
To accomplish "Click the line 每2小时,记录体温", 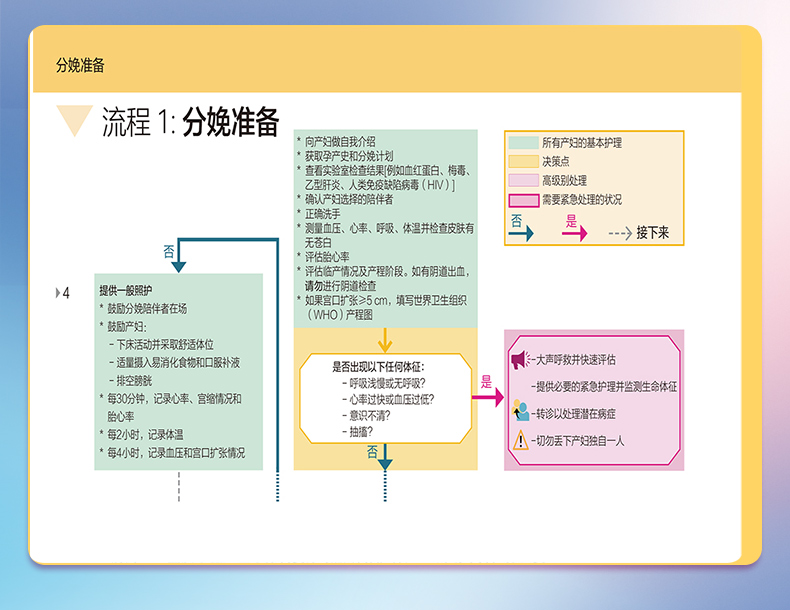I will click(145, 434).
